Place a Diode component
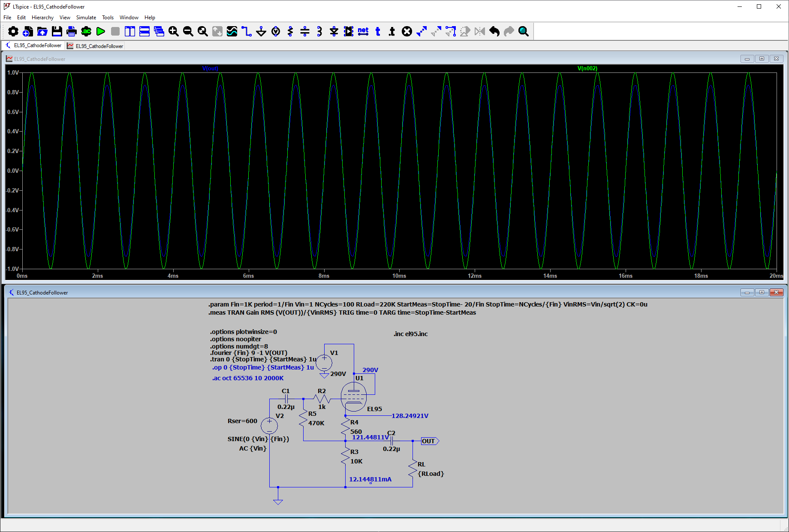 [x=334, y=31]
